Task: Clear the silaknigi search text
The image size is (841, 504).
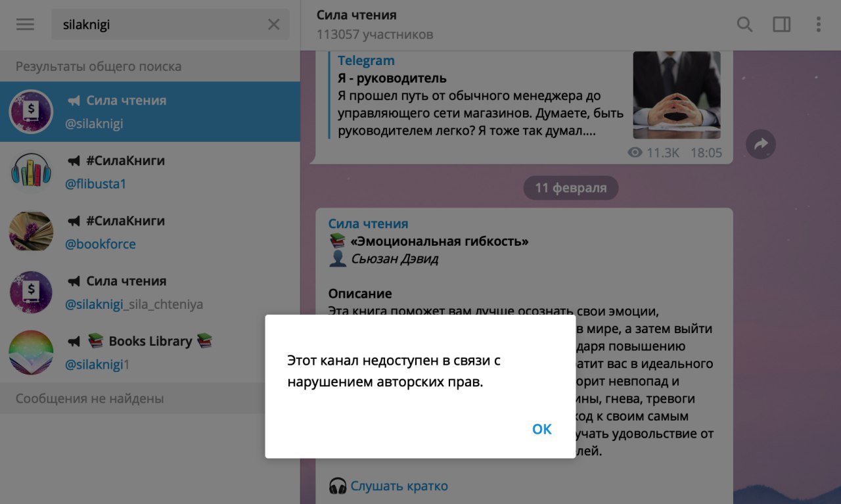Action: [x=274, y=25]
